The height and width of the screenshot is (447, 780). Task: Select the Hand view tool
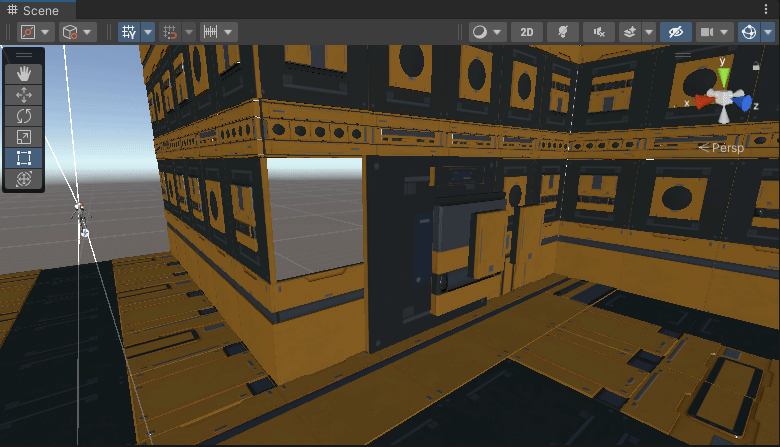(24, 74)
